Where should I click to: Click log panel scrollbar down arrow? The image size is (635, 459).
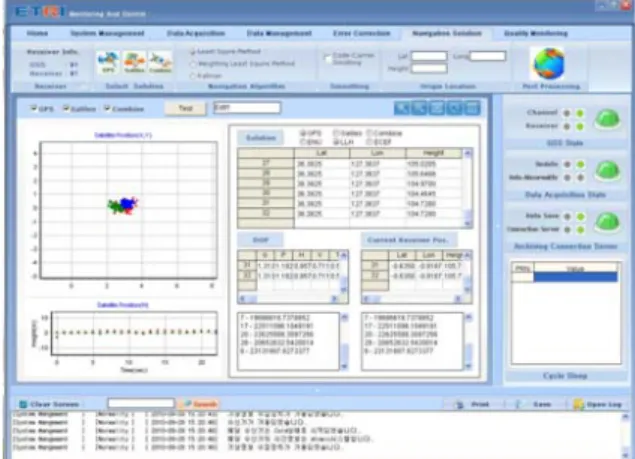click(625, 455)
